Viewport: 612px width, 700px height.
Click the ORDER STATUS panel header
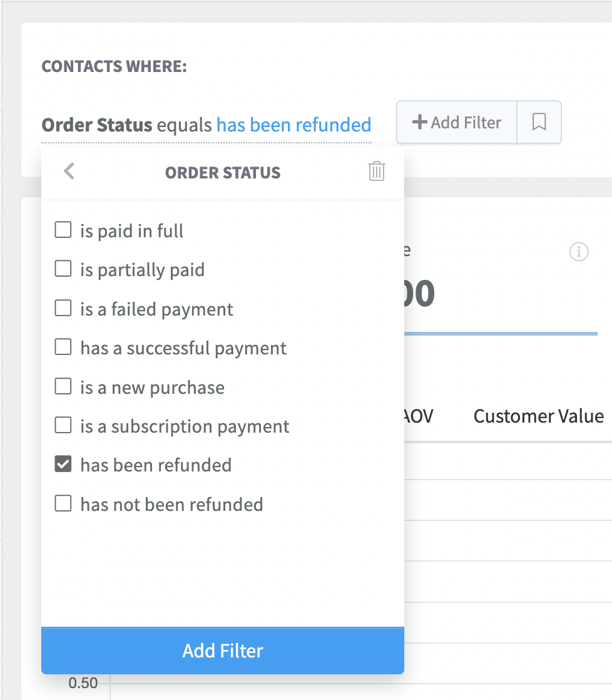click(223, 173)
